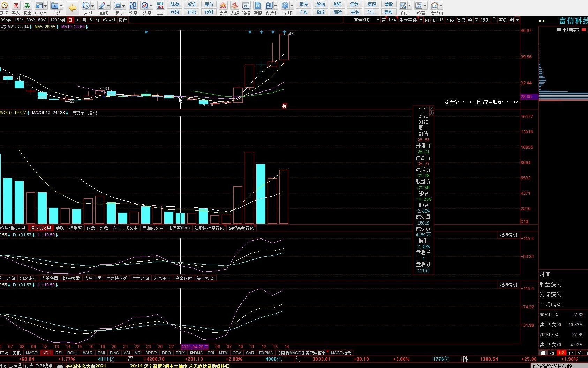
Task: Expand the 重大事件 dropdown arrow
Action: (x=421, y=20)
